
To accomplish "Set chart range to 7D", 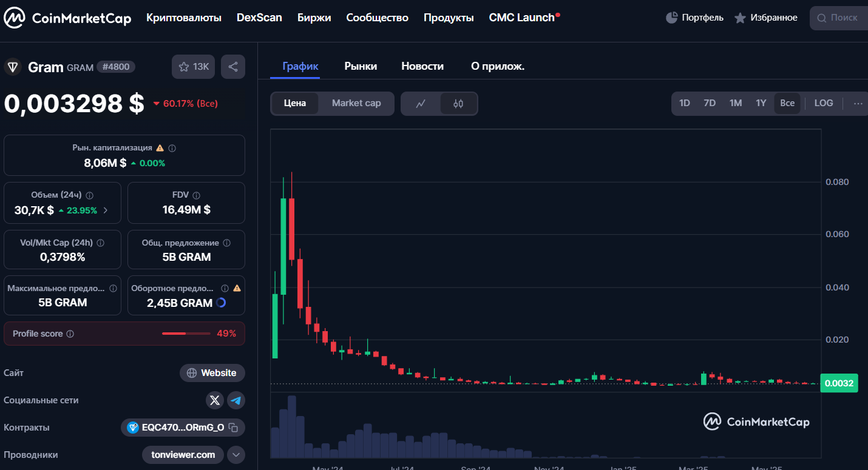I will pyautogui.click(x=710, y=103).
